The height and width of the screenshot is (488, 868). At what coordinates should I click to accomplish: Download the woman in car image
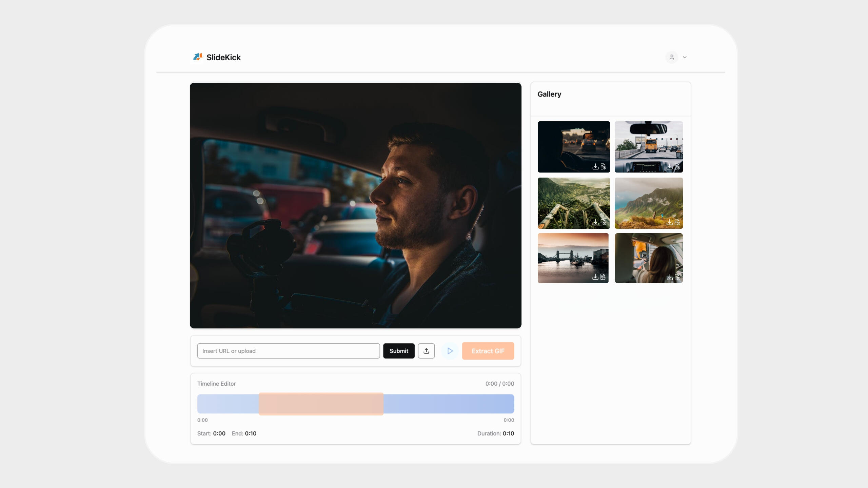coord(669,277)
